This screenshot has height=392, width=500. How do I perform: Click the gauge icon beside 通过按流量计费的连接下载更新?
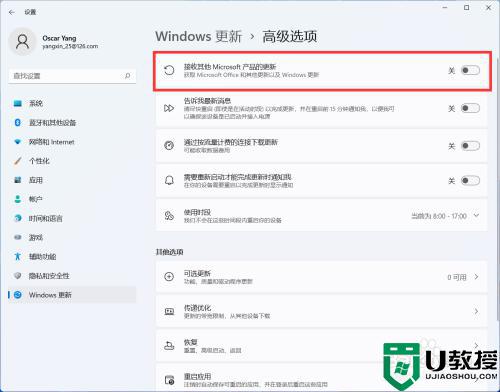tap(169, 146)
